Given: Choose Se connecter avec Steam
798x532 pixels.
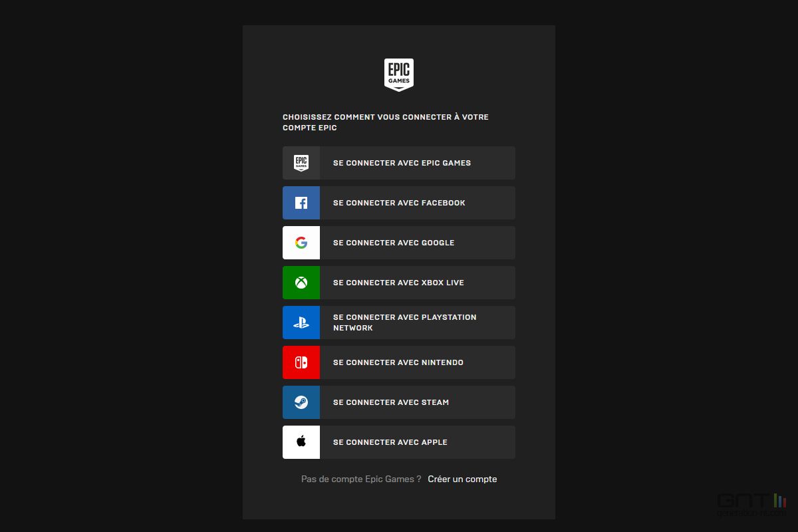Looking at the screenshot, I should 399,402.
